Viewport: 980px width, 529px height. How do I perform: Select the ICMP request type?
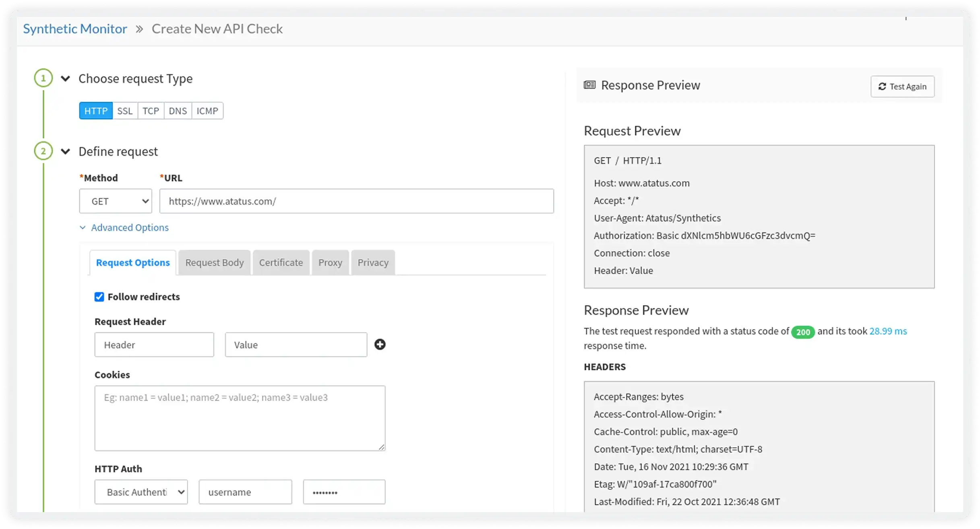[x=207, y=111]
